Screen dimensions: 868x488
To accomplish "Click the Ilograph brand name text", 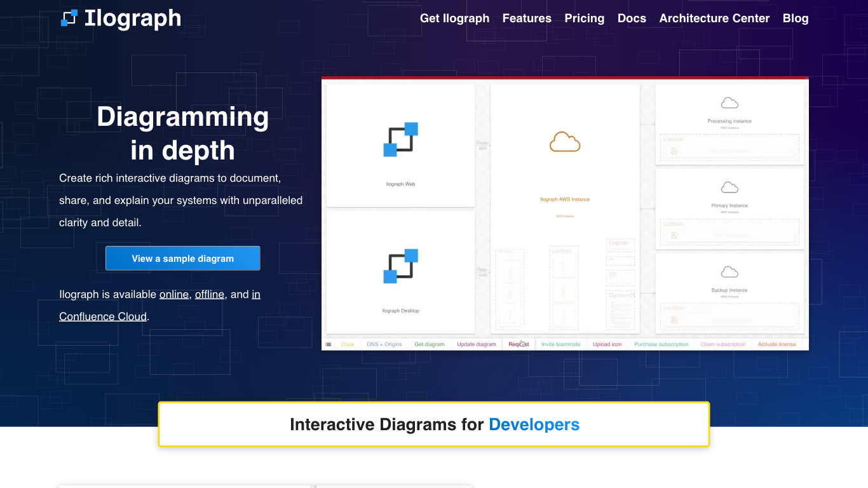I will point(133,18).
